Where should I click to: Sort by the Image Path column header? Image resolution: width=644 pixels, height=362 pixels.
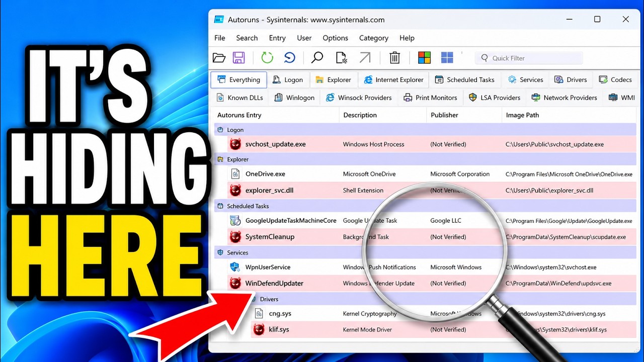[570, 115]
